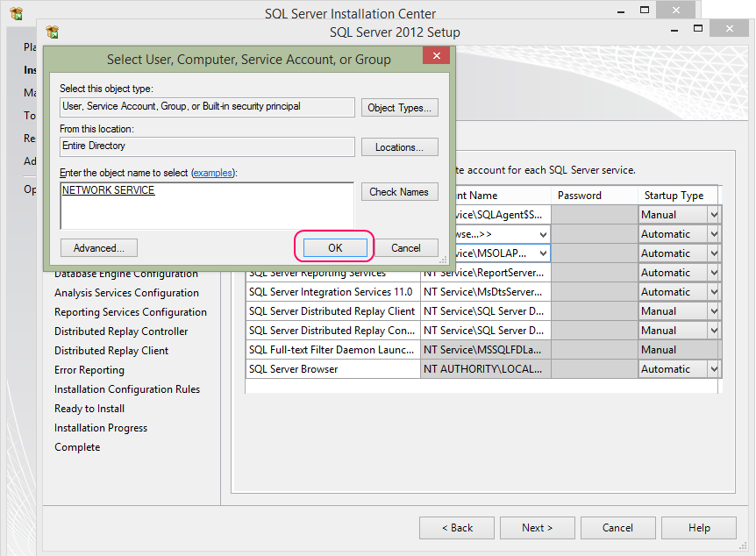The height and width of the screenshot is (556, 756).
Task: Close the Select User dialog with red X
Action: tap(437, 55)
